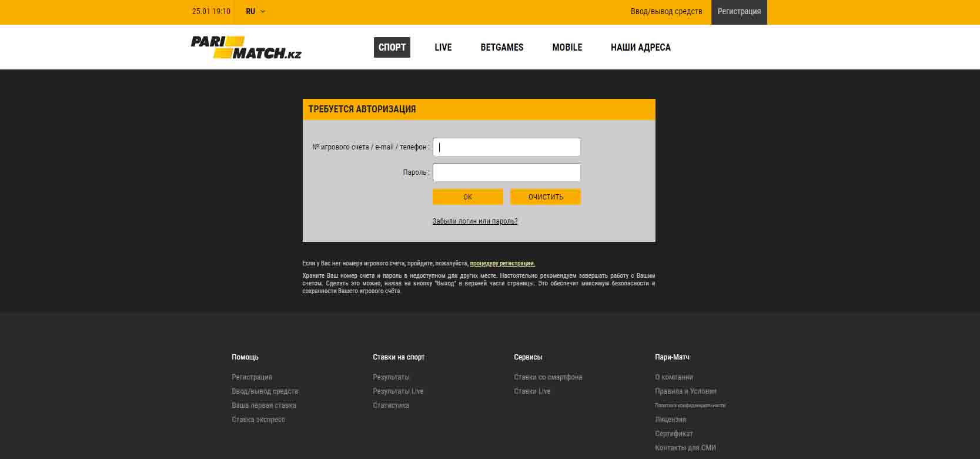Click the Регистрация button in top bar
The image size is (980, 459).
739,12
